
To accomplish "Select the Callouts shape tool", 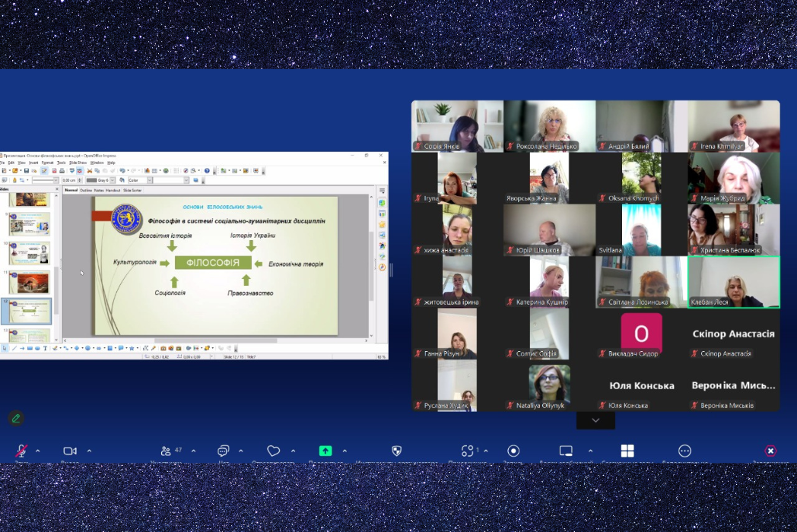I will [x=120, y=349].
